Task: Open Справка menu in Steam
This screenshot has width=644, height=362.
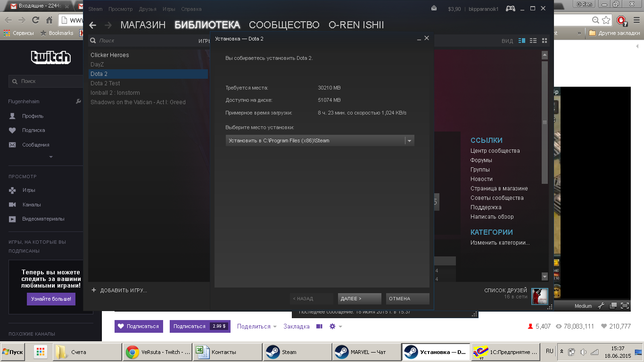Action: pyautogui.click(x=191, y=9)
